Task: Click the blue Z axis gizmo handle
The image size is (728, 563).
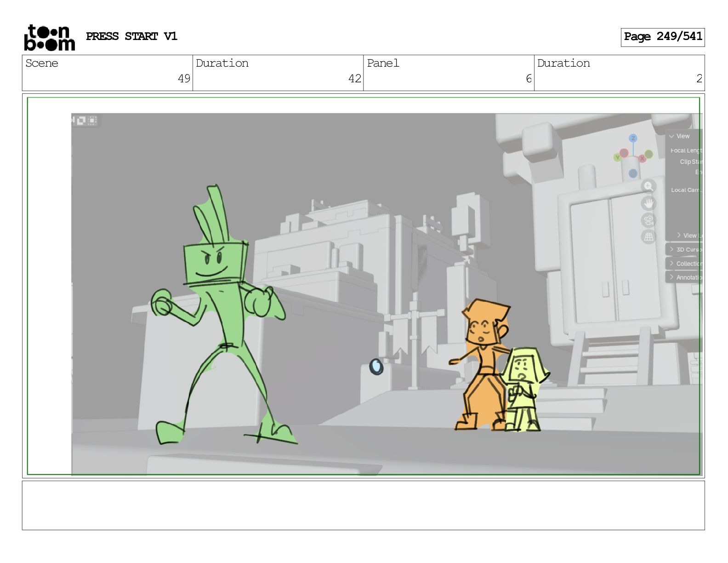Action: coord(633,138)
